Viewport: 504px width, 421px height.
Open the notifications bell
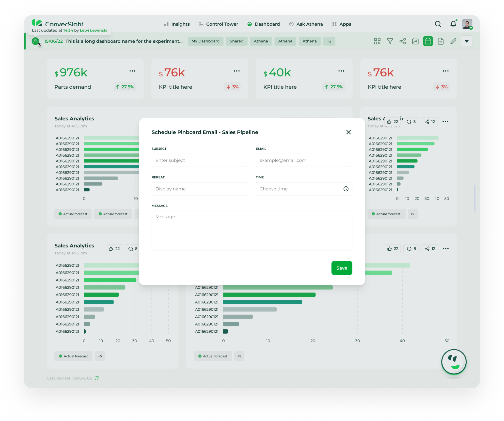pos(453,24)
